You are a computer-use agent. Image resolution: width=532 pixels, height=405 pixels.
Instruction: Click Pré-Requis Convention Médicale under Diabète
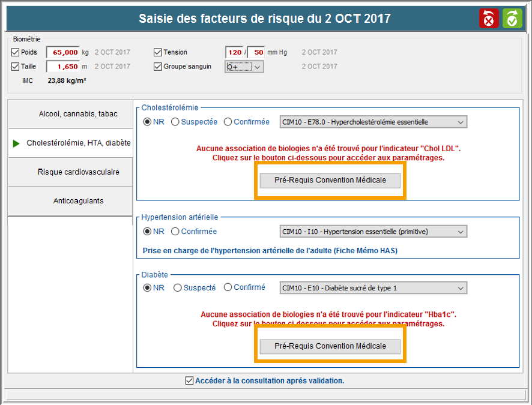click(330, 346)
